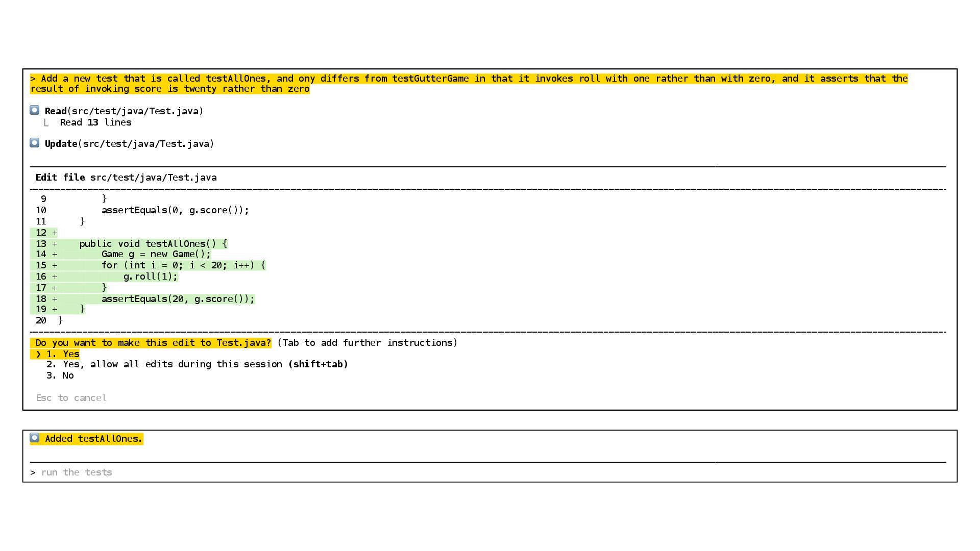Viewport: 980px width, 551px height.
Task: Click the run the tests input field
Action: (x=77, y=472)
